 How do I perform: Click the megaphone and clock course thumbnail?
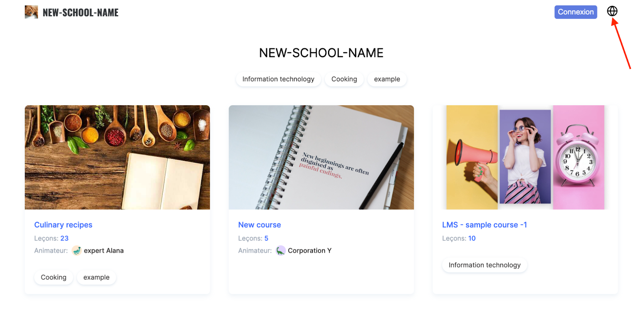[525, 158]
